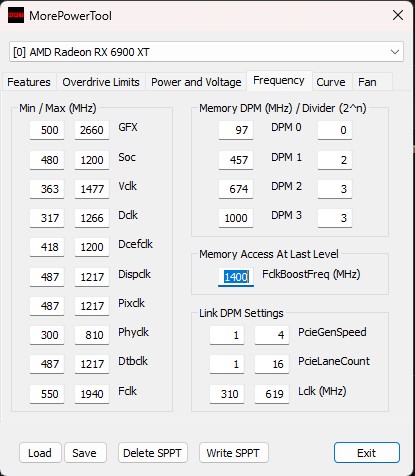Open the GPU selection dropdown
The width and height of the screenshot is (415, 476).
[x=206, y=52]
